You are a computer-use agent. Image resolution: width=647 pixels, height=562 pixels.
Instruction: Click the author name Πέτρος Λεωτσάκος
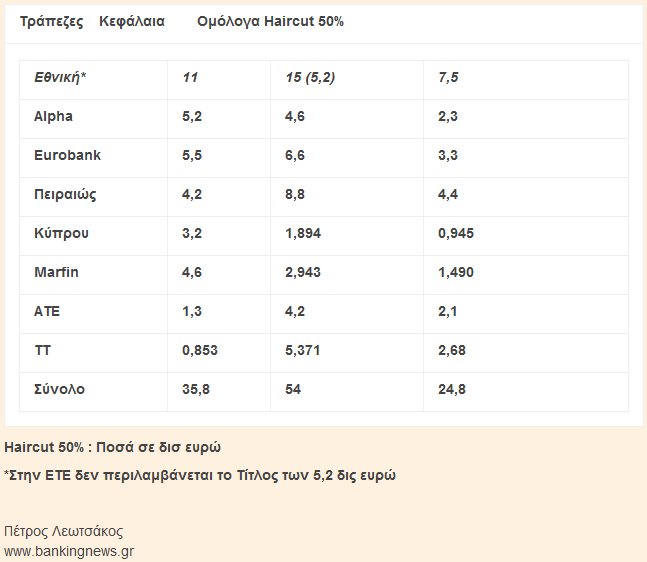64,531
